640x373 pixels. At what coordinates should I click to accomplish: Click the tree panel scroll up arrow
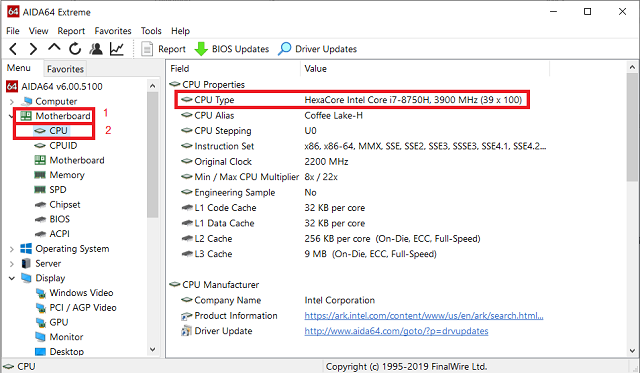point(153,86)
